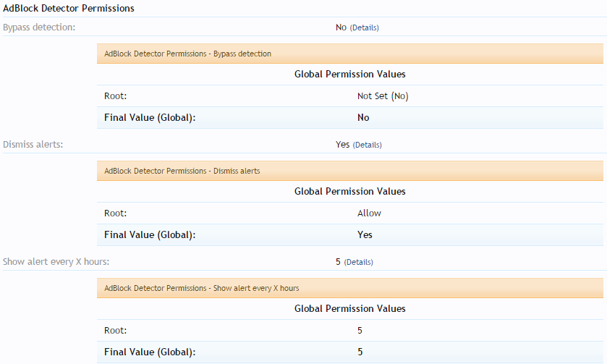Click Final Value (Global) label under Bypass detection
Image resolution: width=607 pixels, height=364 pixels.
click(150, 118)
